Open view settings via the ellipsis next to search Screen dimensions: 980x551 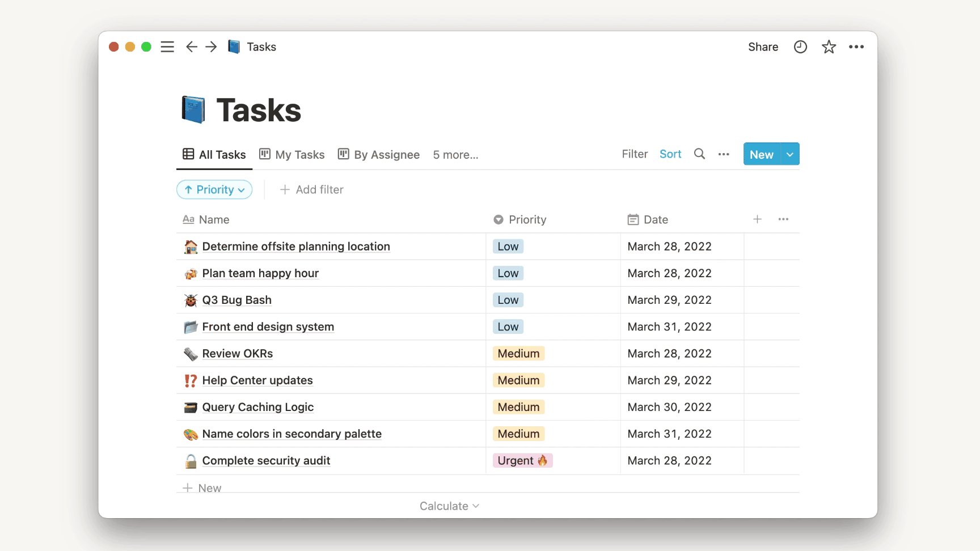tap(724, 154)
